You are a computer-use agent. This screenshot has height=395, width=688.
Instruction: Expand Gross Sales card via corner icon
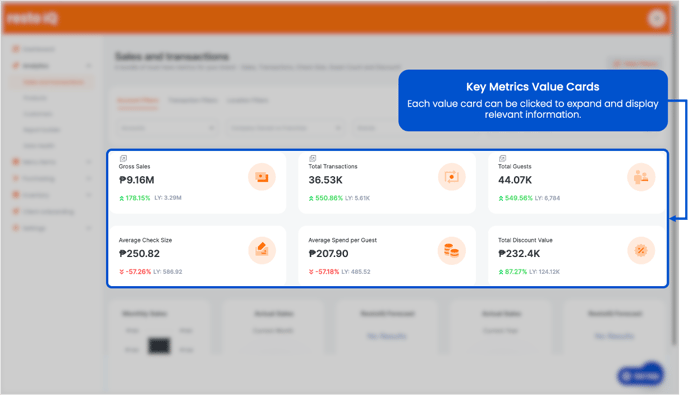123,158
